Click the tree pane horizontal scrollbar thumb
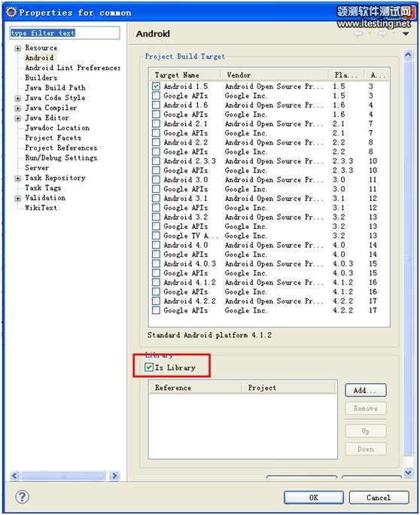 [x=63, y=476]
